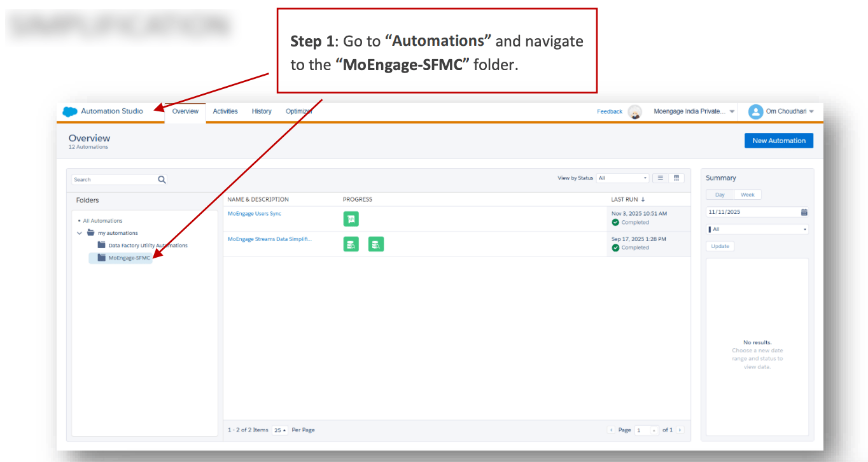The image size is (868, 462).
Task: Click the search magnifier icon
Action: click(x=162, y=179)
